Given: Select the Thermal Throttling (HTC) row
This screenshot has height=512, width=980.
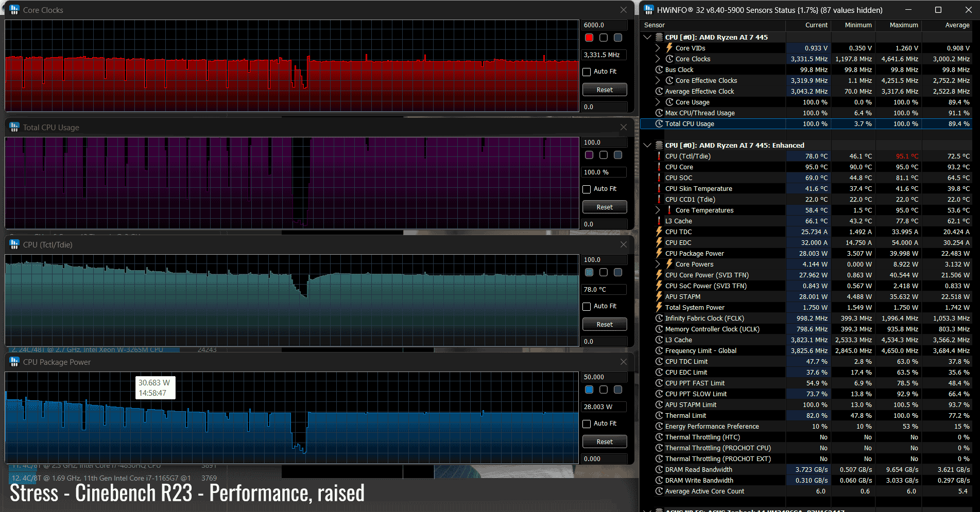Looking at the screenshot, I should [806, 437].
